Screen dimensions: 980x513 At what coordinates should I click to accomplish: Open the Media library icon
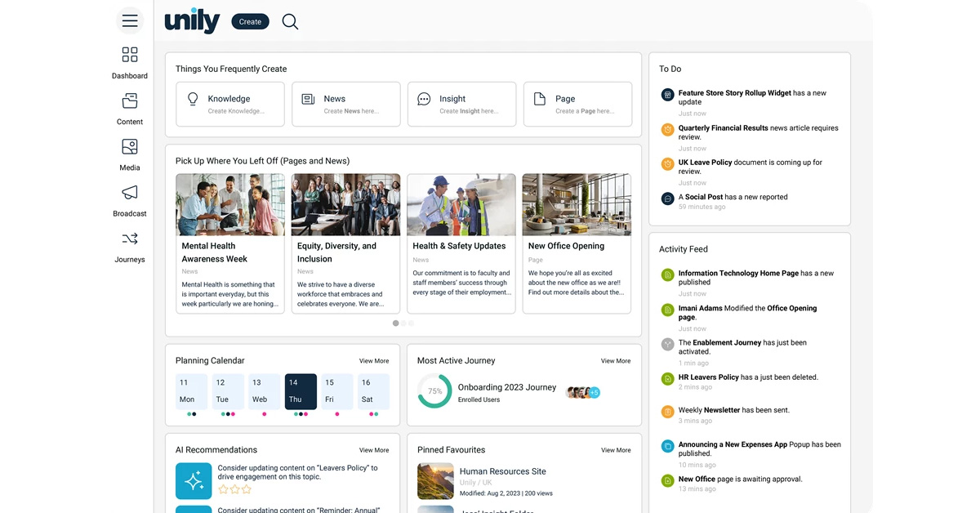[130, 147]
